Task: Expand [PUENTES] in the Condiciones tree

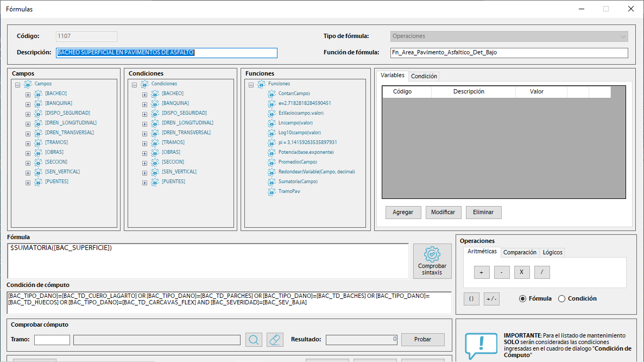Action: 144,182
